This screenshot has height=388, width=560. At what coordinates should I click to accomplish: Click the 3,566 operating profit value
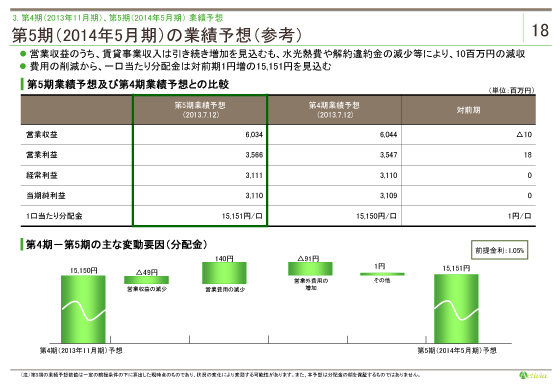[x=254, y=155]
